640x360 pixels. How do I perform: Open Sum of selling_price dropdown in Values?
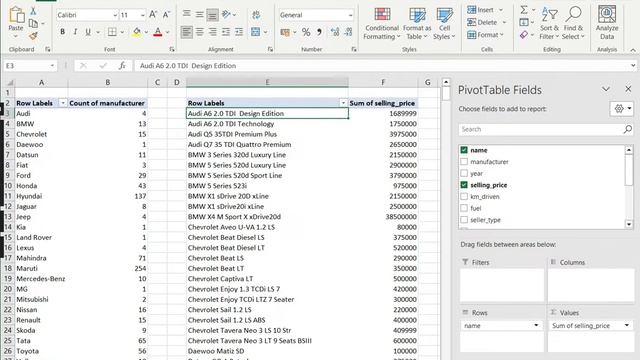click(x=627, y=325)
